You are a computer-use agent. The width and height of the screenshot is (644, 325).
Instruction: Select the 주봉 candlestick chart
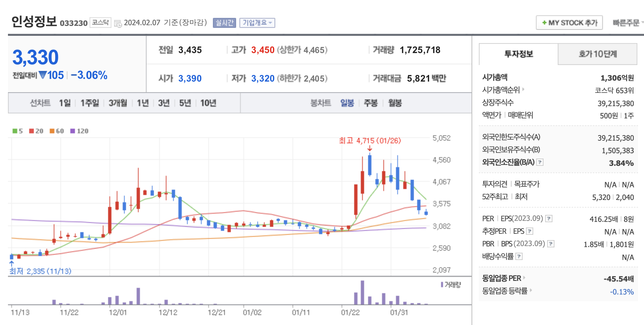coord(371,103)
